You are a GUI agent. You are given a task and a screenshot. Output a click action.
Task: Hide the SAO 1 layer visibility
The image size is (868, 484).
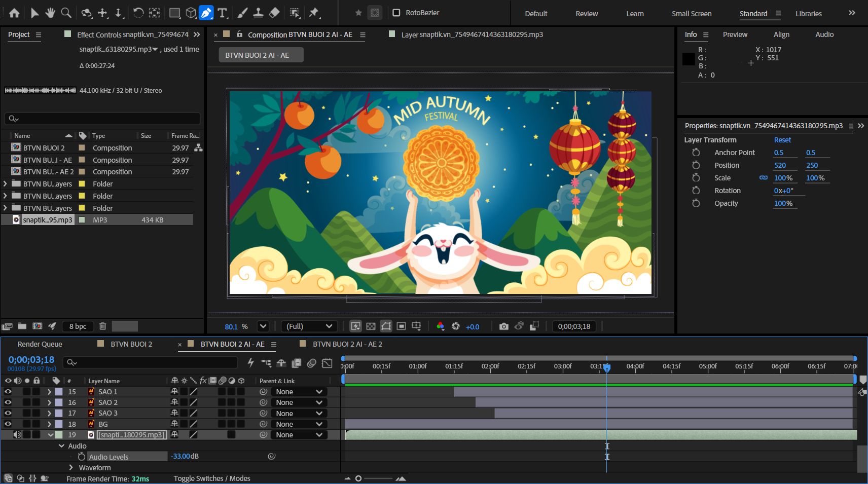[8, 392]
